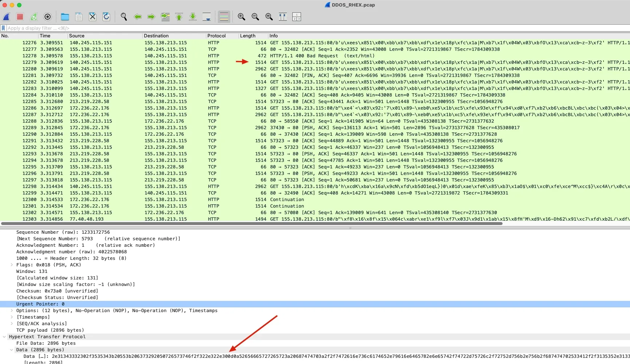Select packet 12303 from 77.40.48.193
Screen dimensions: 630x364
pyautogui.click(x=315, y=219)
